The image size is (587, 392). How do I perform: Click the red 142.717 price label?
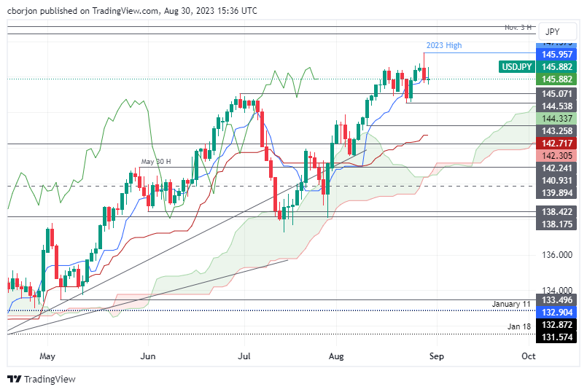click(x=558, y=142)
